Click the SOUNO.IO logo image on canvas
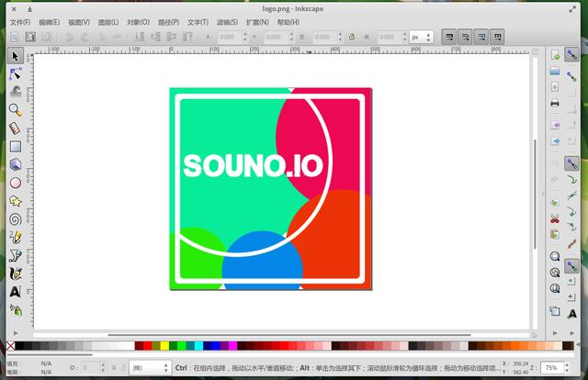Image resolution: width=588 pixels, height=380 pixels. (x=271, y=189)
